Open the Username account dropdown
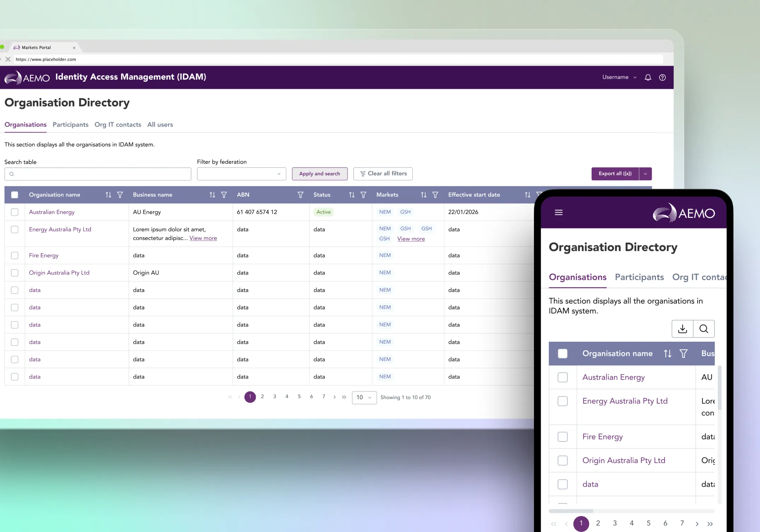Image resolution: width=760 pixels, height=532 pixels. click(619, 77)
